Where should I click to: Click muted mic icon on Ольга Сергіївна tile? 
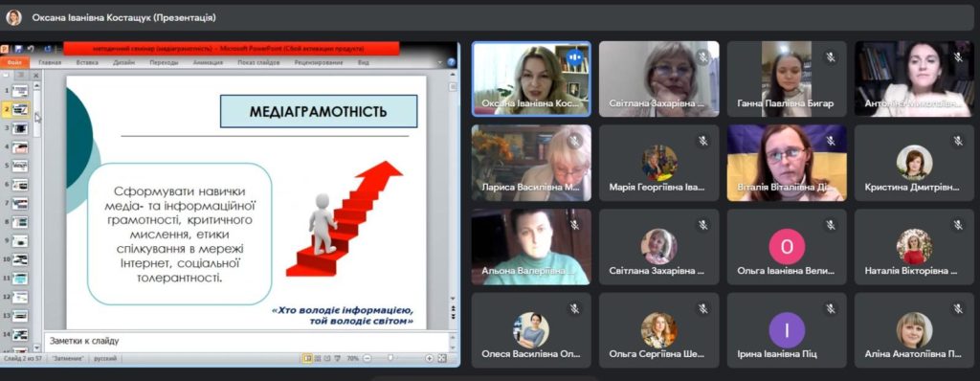(x=703, y=308)
